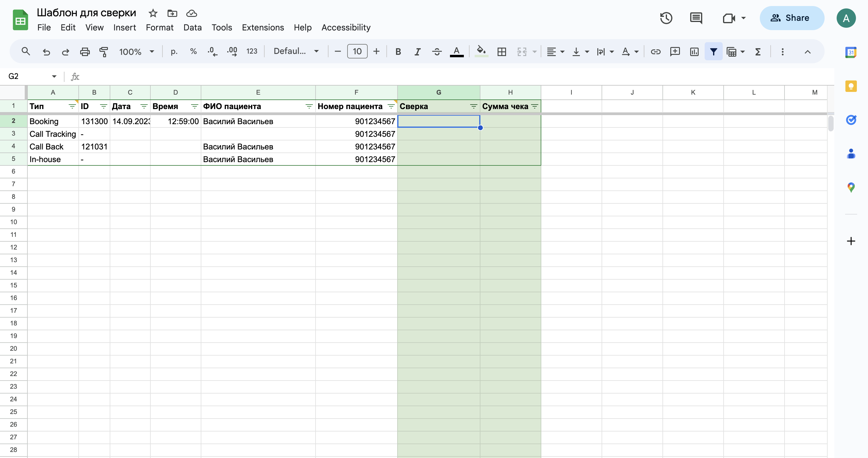
Task: Open the fill color picker
Action: point(481,52)
